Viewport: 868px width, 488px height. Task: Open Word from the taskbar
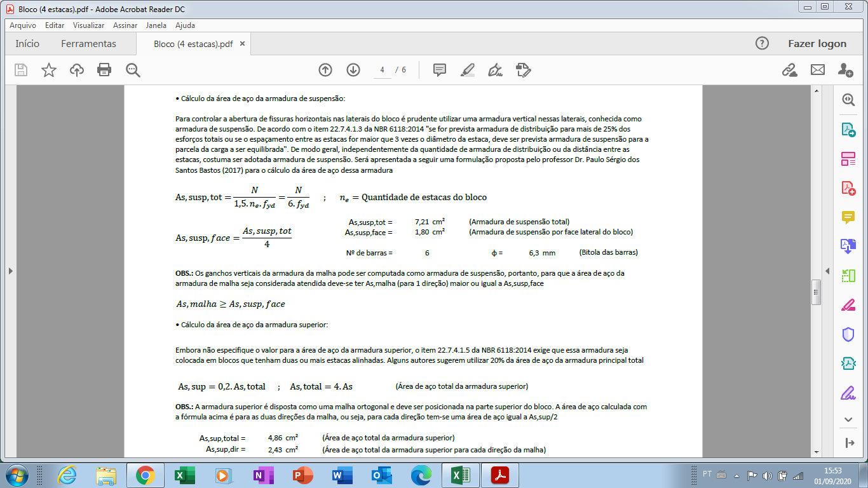point(341,475)
